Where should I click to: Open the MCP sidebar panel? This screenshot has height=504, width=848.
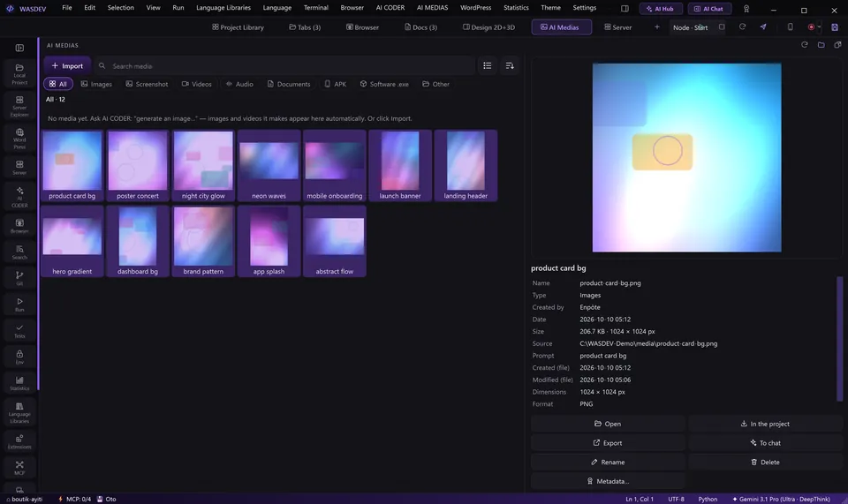(19, 468)
